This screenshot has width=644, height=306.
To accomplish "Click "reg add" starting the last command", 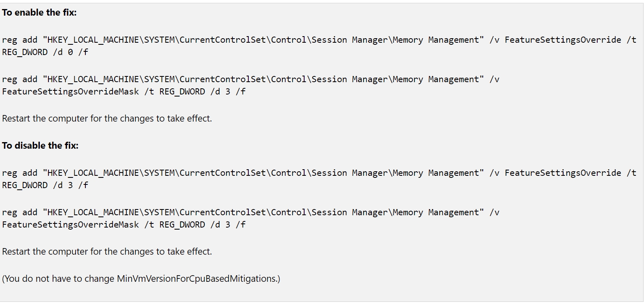I will (20, 212).
